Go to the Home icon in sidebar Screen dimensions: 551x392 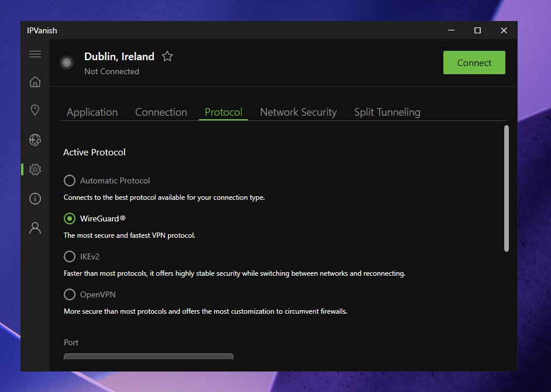coord(35,82)
